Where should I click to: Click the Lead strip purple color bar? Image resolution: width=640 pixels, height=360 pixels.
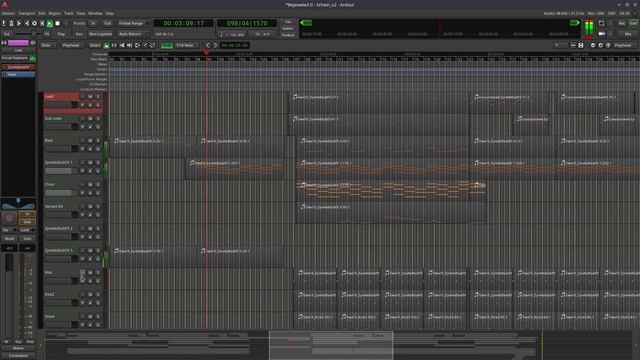18,43
